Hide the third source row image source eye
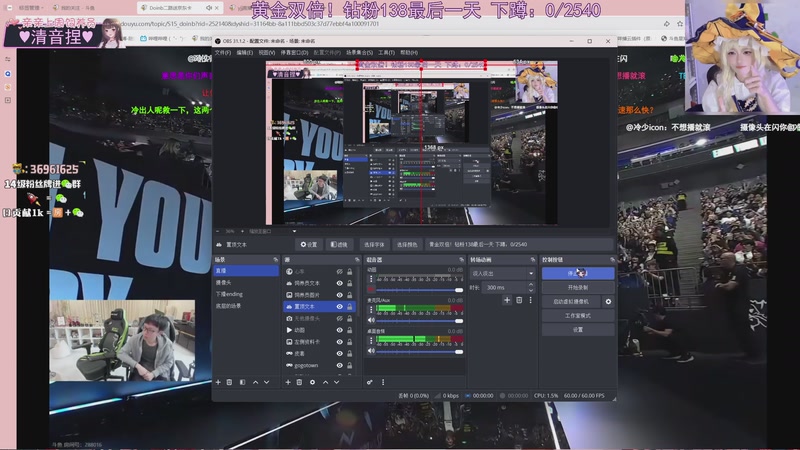Image resolution: width=800 pixels, height=450 pixels. point(339,295)
